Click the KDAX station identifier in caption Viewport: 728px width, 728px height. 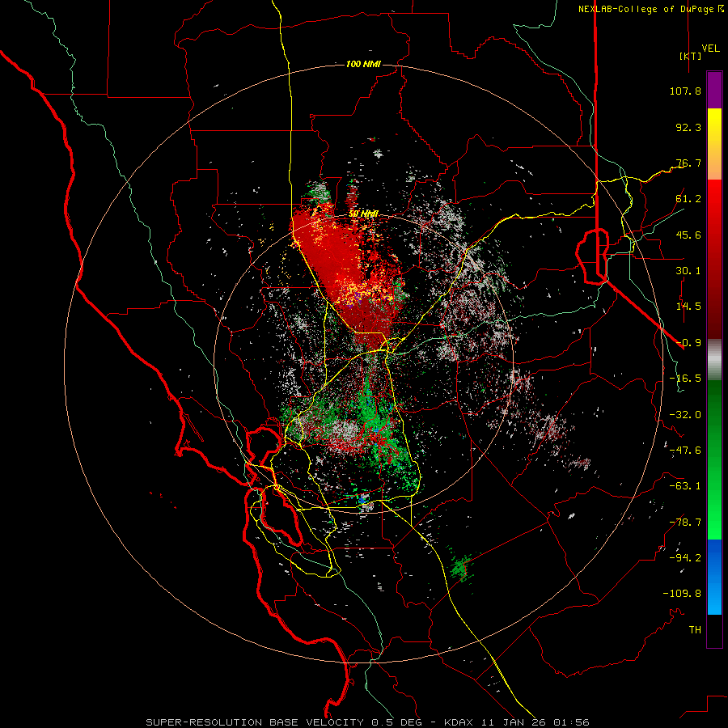coord(459,722)
